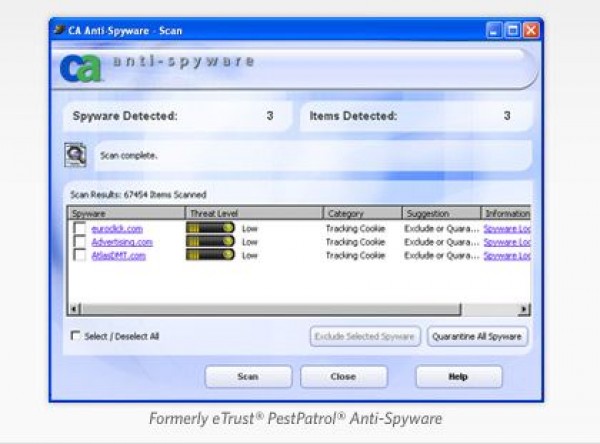Click Tracking Cookie in the eurodick.com row
This screenshot has height=444, width=600.
point(355,229)
